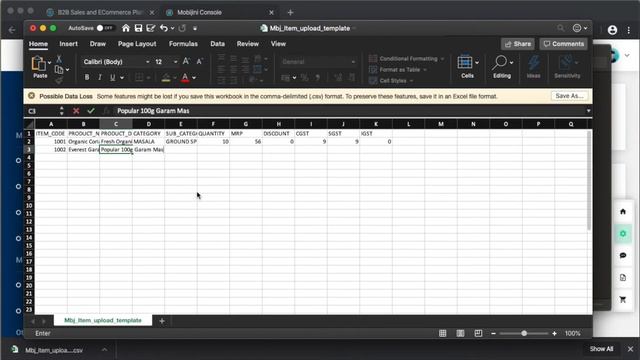
Task: Apply the red font color swatch
Action: tap(185, 78)
